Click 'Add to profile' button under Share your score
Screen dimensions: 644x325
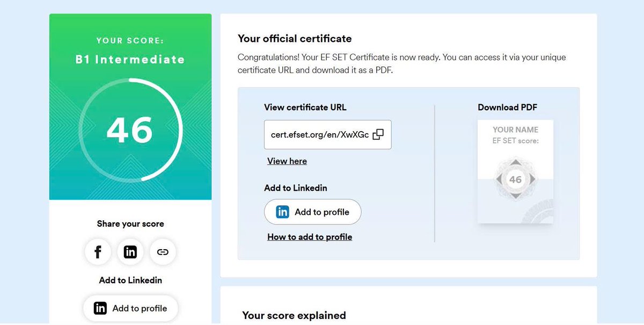click(130, 308)
